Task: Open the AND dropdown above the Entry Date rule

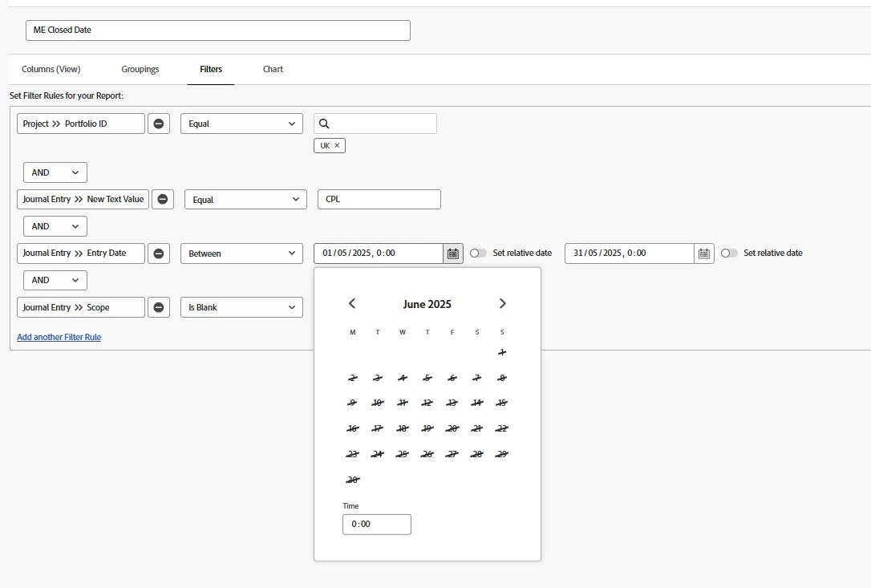Action: pyautogui.click(x=55, y=226)
